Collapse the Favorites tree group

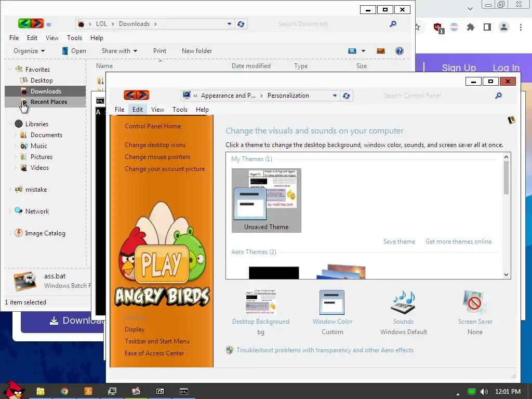pos(10,69)
